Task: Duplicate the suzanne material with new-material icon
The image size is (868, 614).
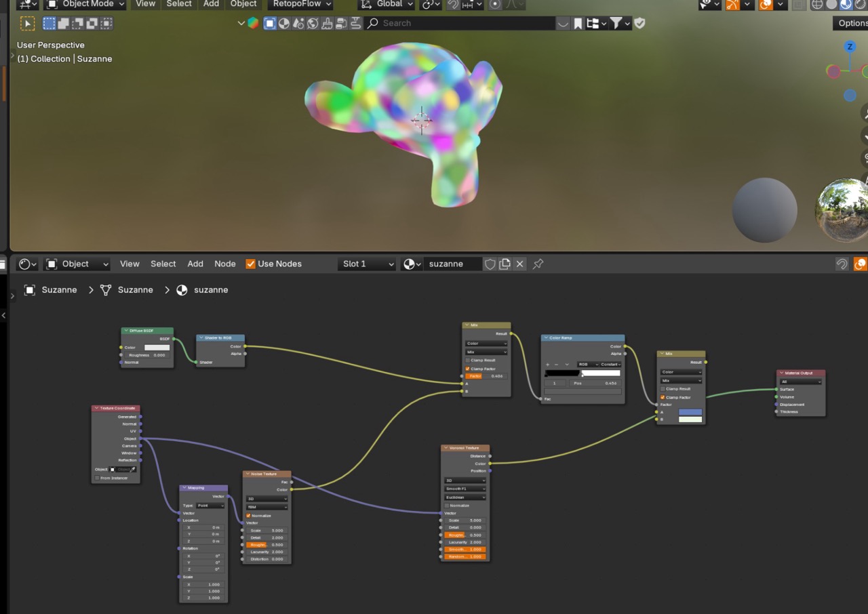Action: (x=505, y=264)
